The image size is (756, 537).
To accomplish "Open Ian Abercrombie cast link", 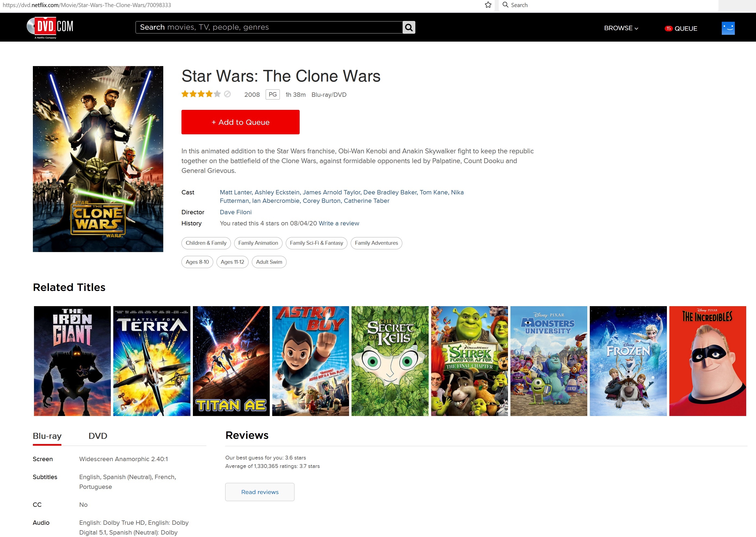I will [x=276, y=201].
